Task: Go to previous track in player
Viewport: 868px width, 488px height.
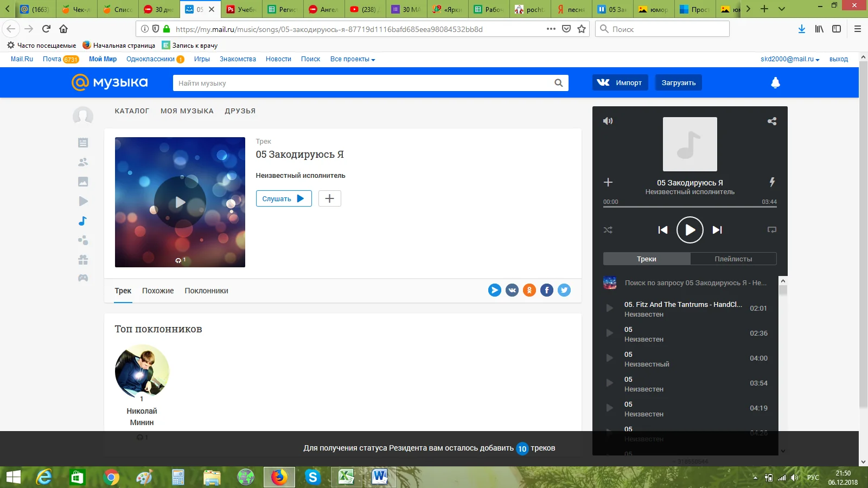Action: [662, 230]
